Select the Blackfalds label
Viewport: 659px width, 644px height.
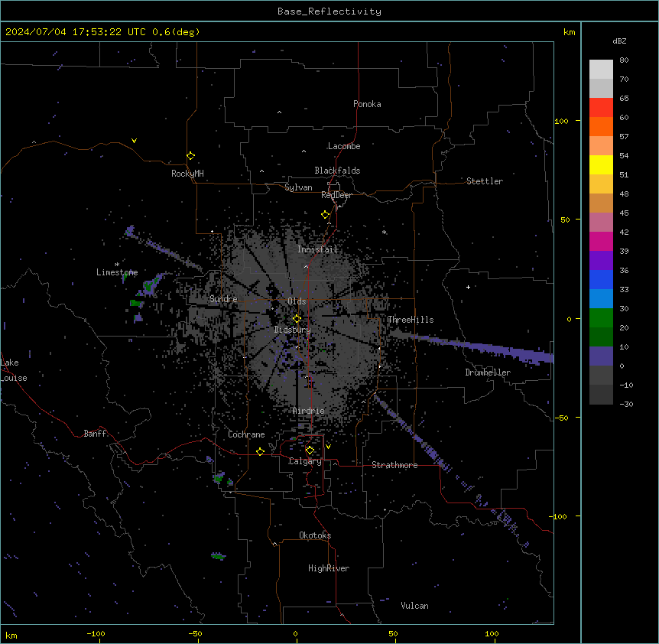point(337,171)
